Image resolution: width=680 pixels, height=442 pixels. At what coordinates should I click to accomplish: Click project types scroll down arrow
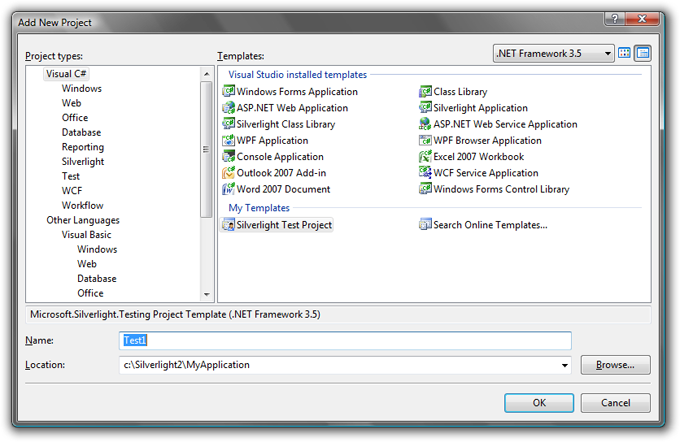206,295
